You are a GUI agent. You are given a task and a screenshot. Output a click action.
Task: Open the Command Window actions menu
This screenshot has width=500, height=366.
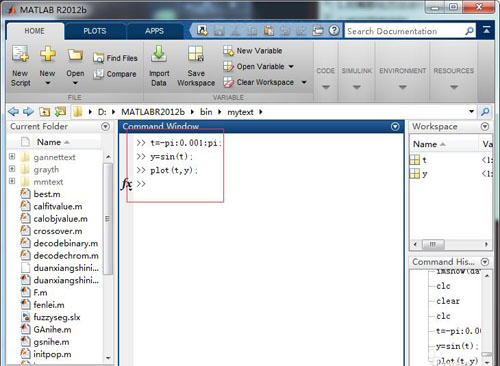pyautogui.click(x=395, y=127)
